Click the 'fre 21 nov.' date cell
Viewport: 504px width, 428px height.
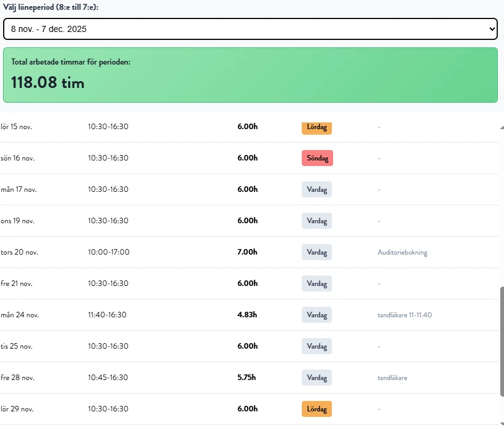point(17,283)
